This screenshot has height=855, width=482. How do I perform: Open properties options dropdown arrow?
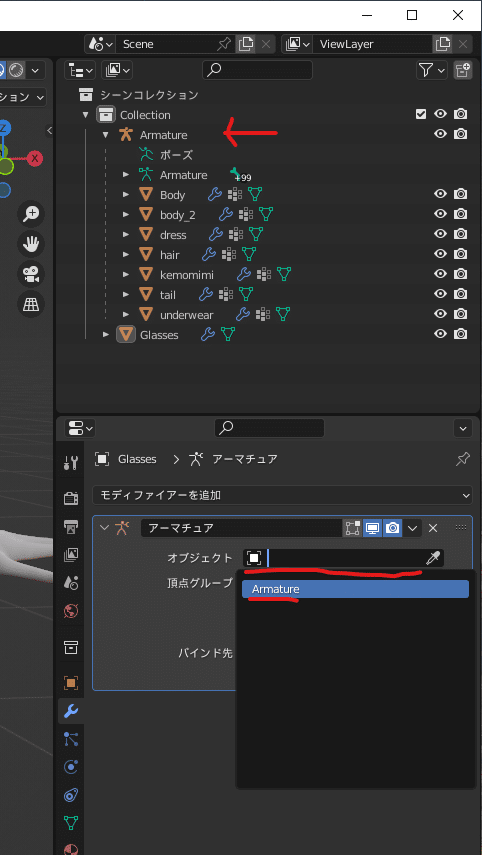(463, 429)
